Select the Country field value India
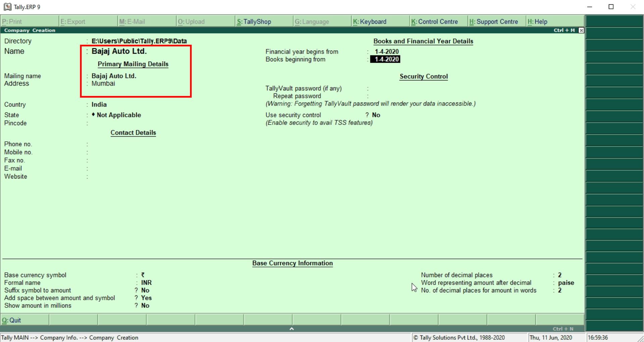Image resolution: width=644 pixels, height=342 pixels. click(99, 105)
